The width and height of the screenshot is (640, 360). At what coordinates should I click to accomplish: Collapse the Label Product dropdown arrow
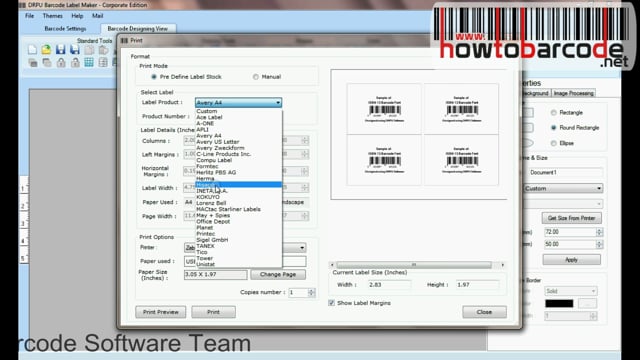[x=278, y=102]
